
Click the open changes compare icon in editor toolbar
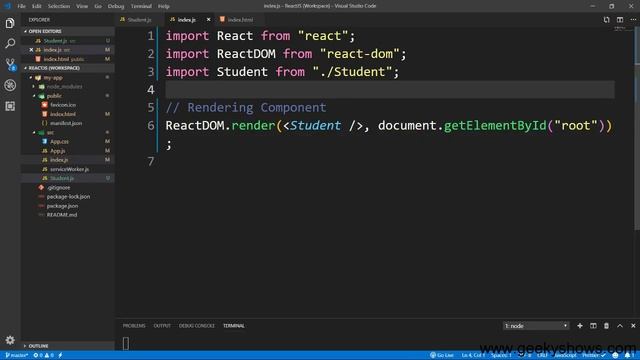point(607,20)
